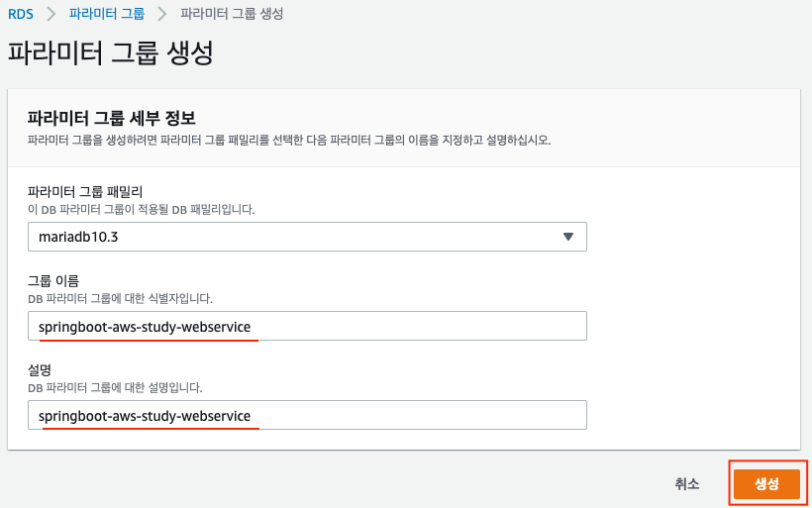This screenshot has height=508, width=812.
Task: Click the 그룹 이름 field label
Action: point(53,280)
